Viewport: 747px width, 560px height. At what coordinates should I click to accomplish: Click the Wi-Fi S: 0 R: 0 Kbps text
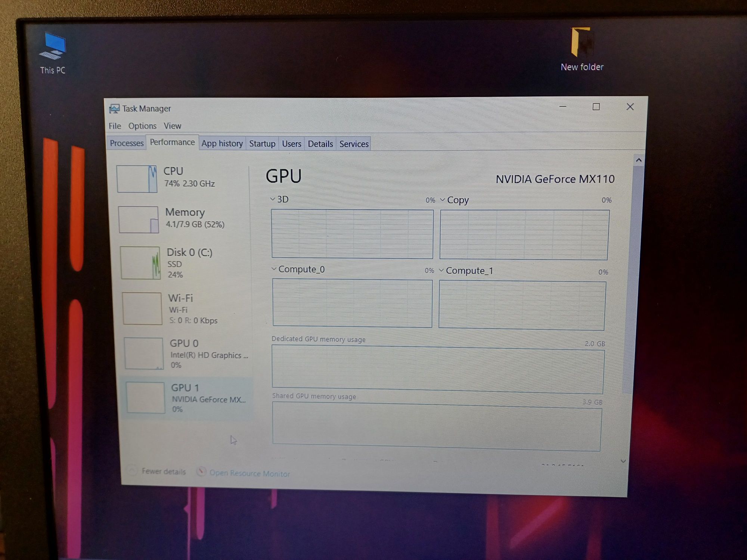pyautogui.click(x=193, y=320)
